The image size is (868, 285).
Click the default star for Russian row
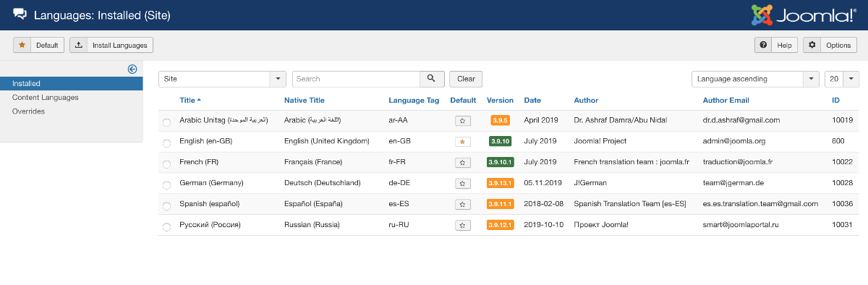pos(463,226)
